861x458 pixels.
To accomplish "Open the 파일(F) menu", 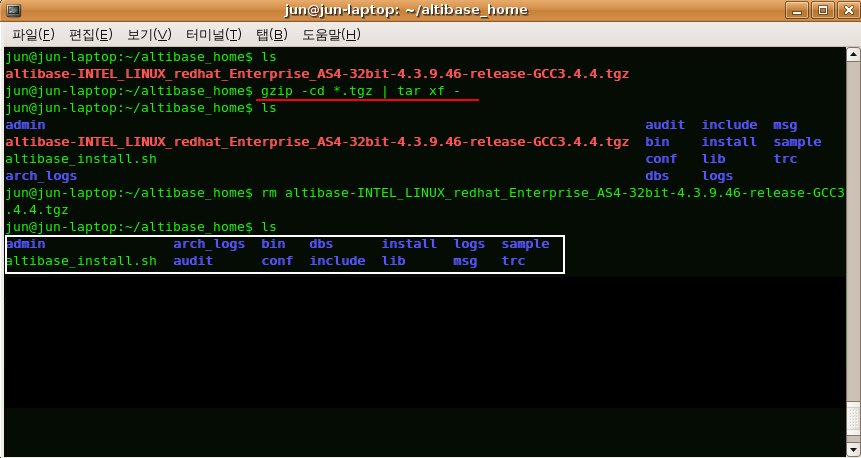I will click(33, 35).
